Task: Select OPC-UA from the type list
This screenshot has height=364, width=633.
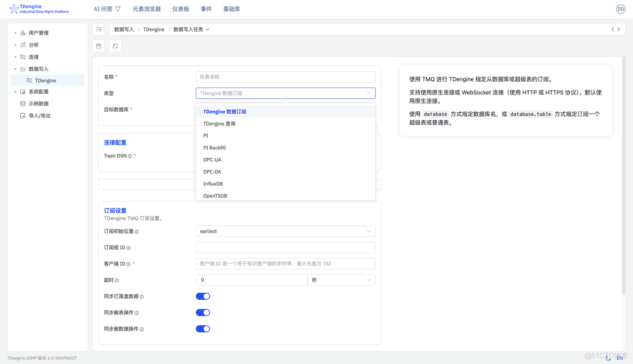Action: pos(285,160)
